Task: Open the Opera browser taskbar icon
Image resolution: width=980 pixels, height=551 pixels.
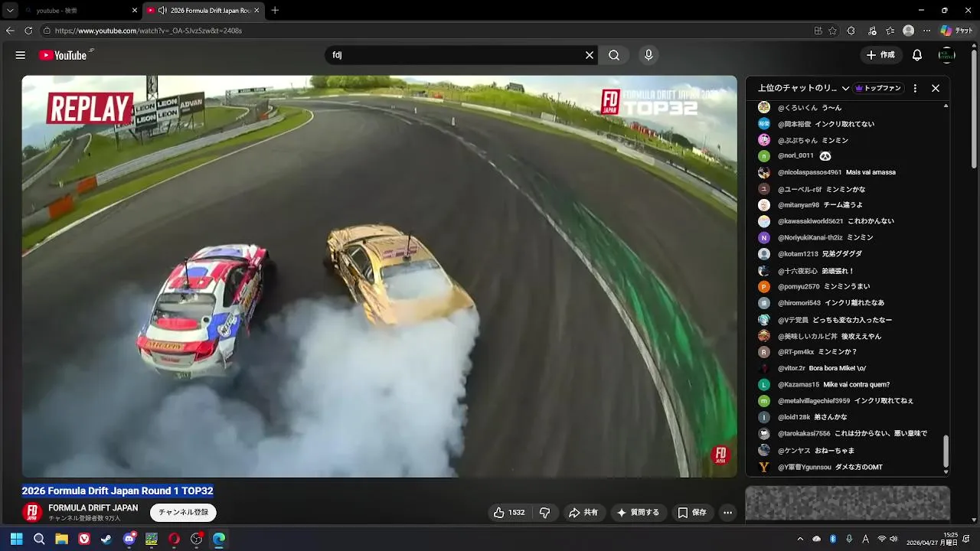Action: [x=174, y=539]
